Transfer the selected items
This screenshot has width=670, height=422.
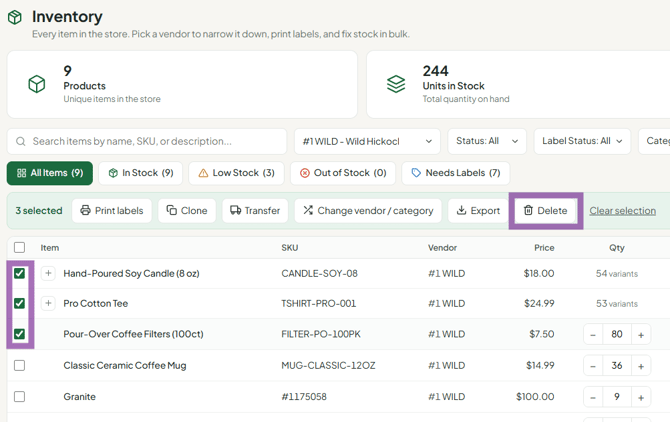255,211
